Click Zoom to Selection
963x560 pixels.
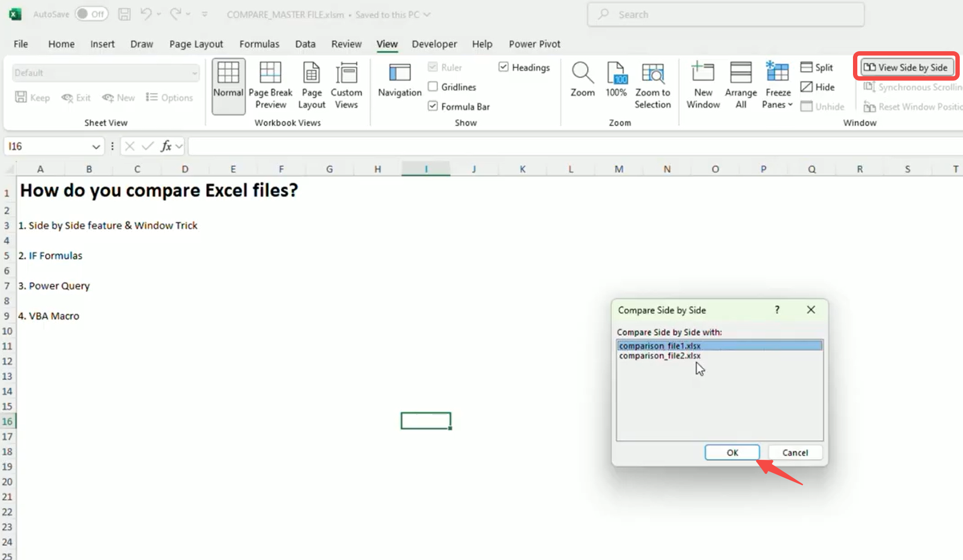[x=653, y=86]
